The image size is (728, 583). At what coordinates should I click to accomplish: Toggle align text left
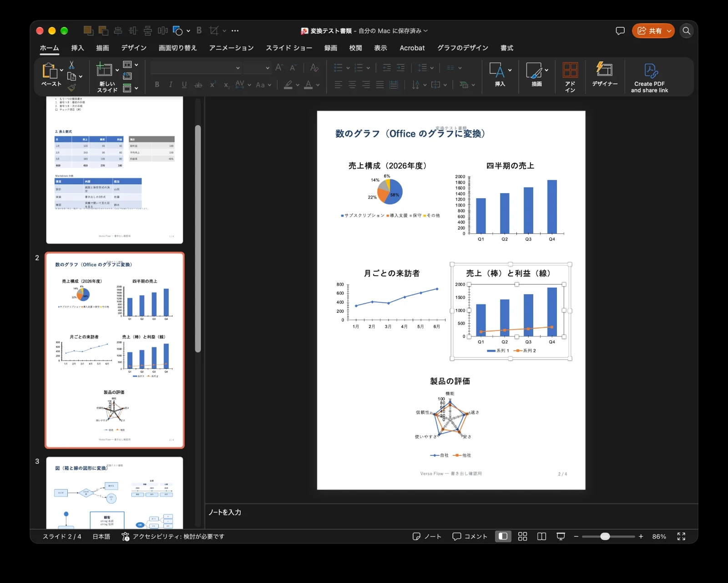[x=338, y=85]
